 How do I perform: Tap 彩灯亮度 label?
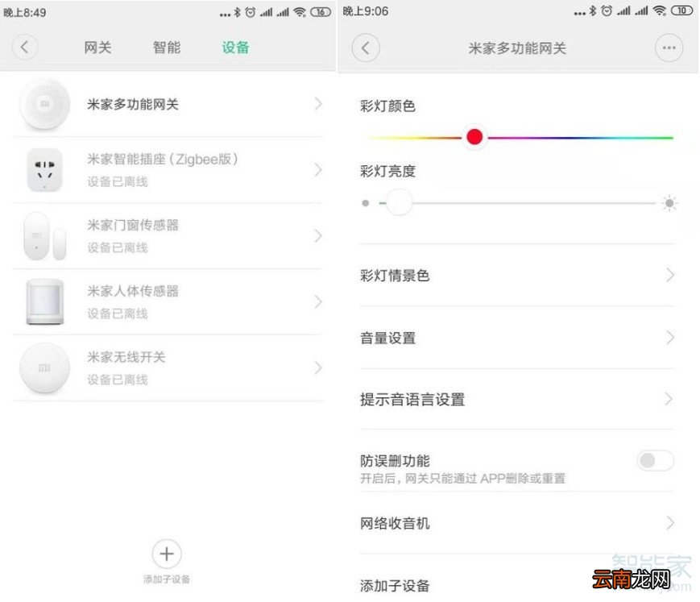387,171
